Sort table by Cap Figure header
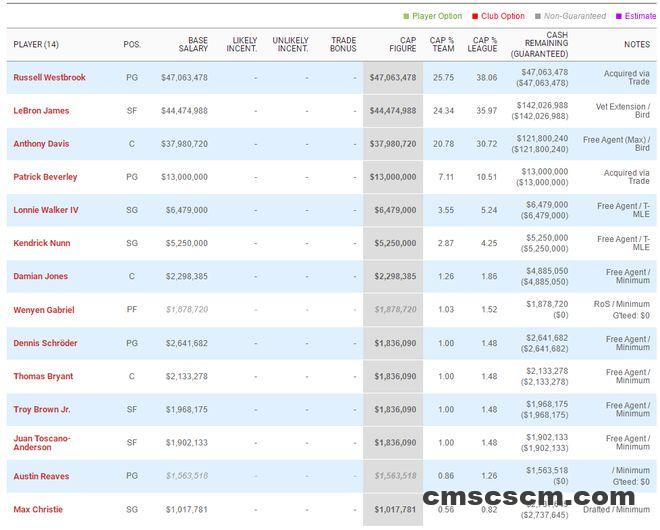Image resolution: width=660 pixels, height=530 pixels. tap(400, 44)
